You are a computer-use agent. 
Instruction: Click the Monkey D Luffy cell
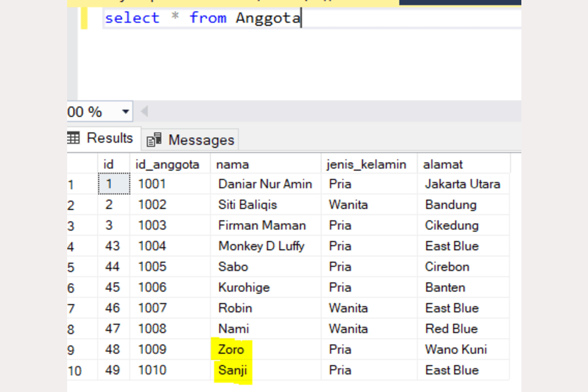[261, 246]
